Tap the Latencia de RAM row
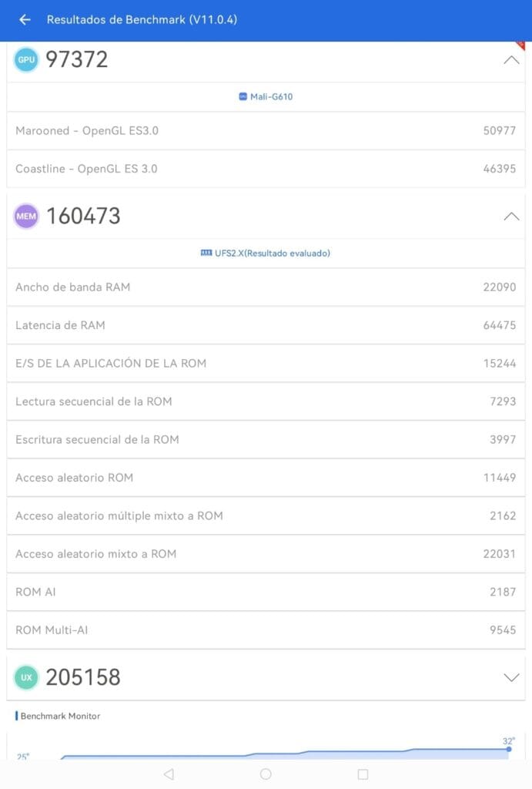The height and width of the screenshot is (789, 532). pos(266,325)
